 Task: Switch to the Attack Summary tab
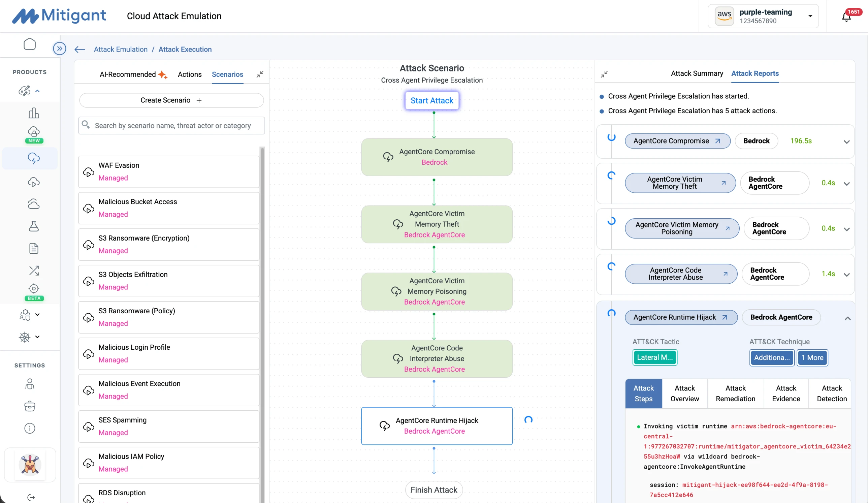(697, 73)
